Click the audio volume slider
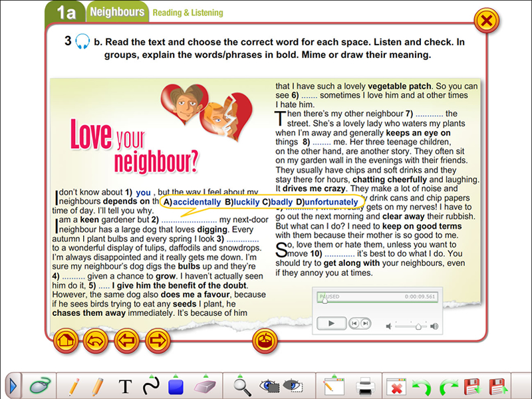 click(x=412, y=327)
